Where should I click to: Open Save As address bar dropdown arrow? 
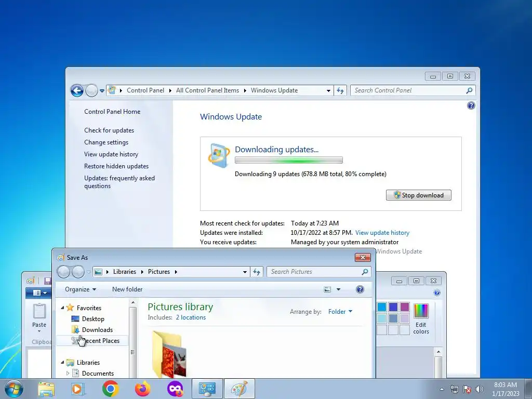click(x=245, y=272)
